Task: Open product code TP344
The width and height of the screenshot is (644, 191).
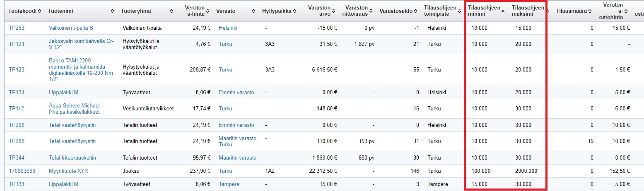Action: pyautogui.click(x=17, y=158)
